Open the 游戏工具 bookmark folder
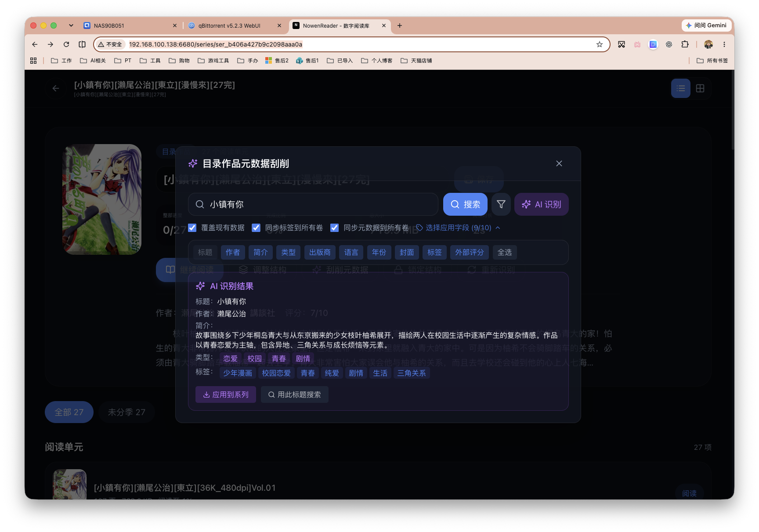The image size is (759, 532). tap(213, 61)
